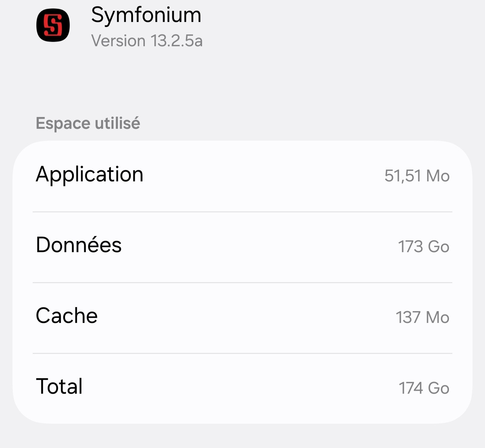485x448 pixels.
Task: Select the Version 13.2.5a text
Action: point(147,41)
